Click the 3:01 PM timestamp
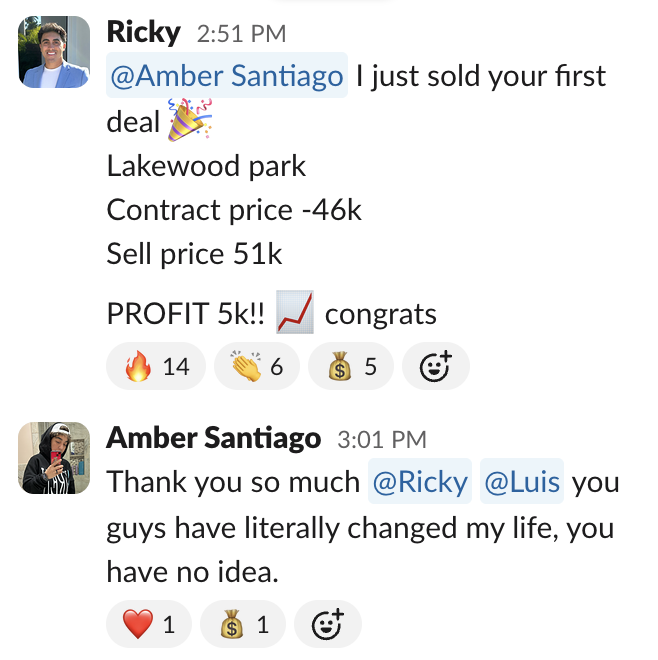 [382, 439]
